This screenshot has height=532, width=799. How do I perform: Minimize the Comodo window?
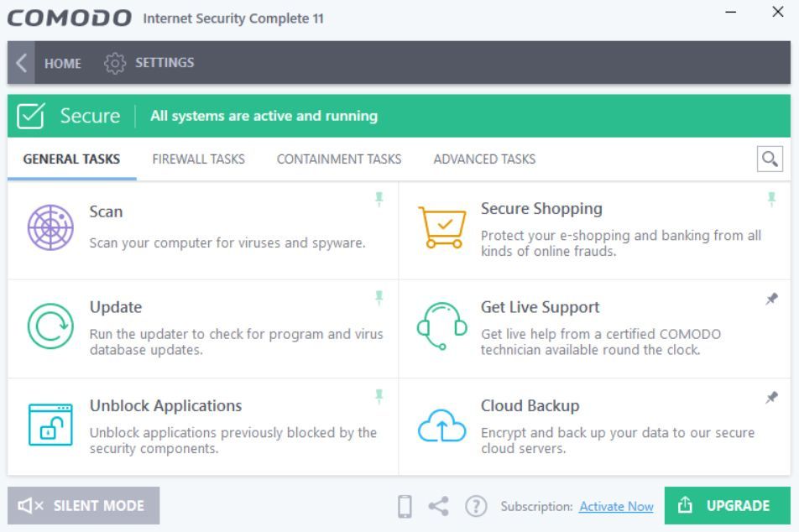731,12
